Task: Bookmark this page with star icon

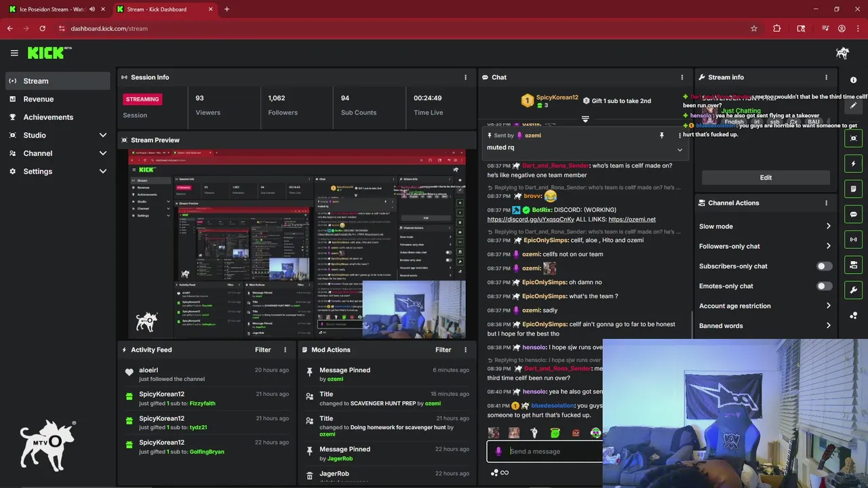Action: [x=753, y=28]
